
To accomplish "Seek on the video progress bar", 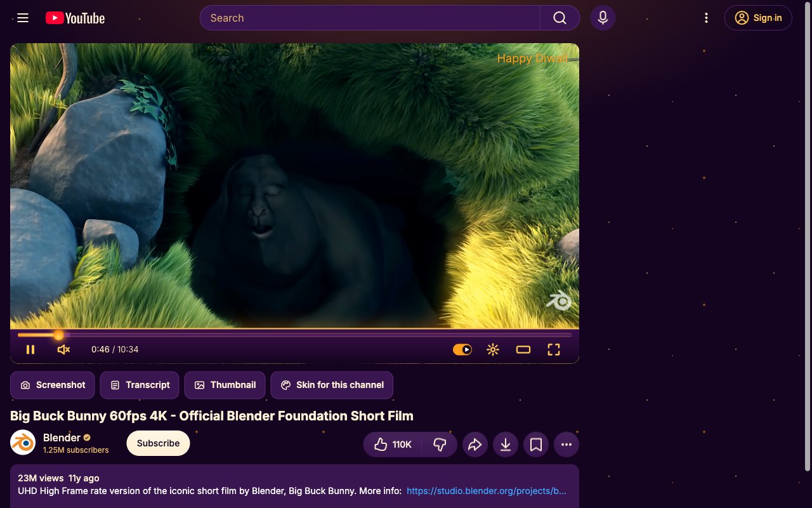I will click(294, 335).
